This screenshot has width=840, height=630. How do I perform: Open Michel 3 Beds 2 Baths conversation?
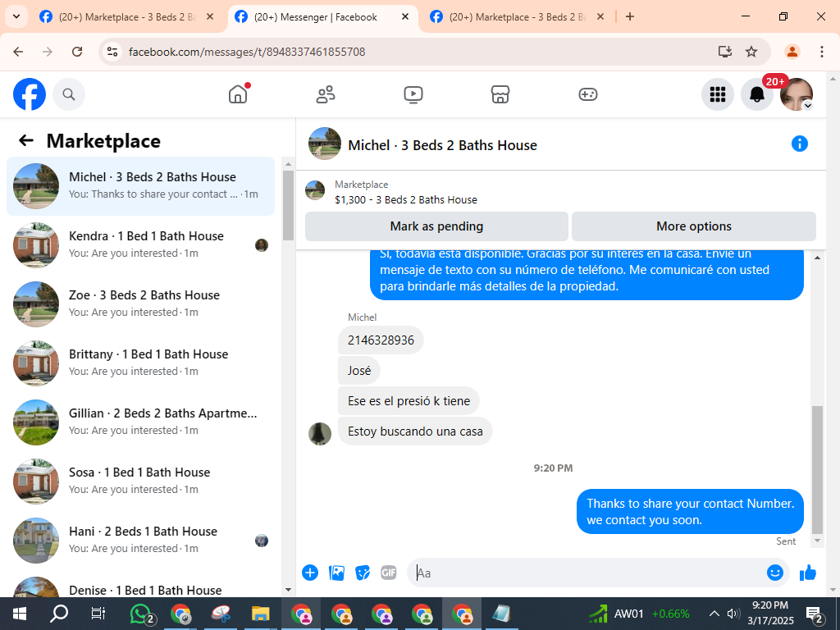click(140, 186)
